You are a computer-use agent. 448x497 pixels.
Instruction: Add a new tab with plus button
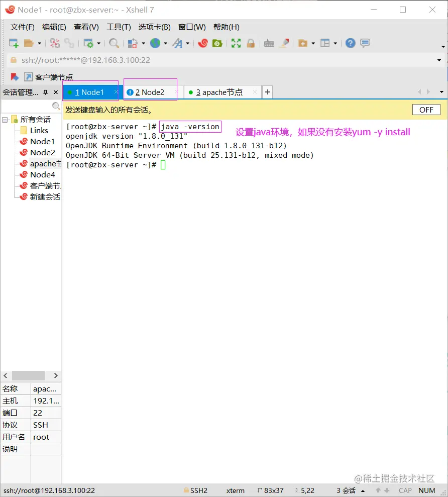click(268, 92)
